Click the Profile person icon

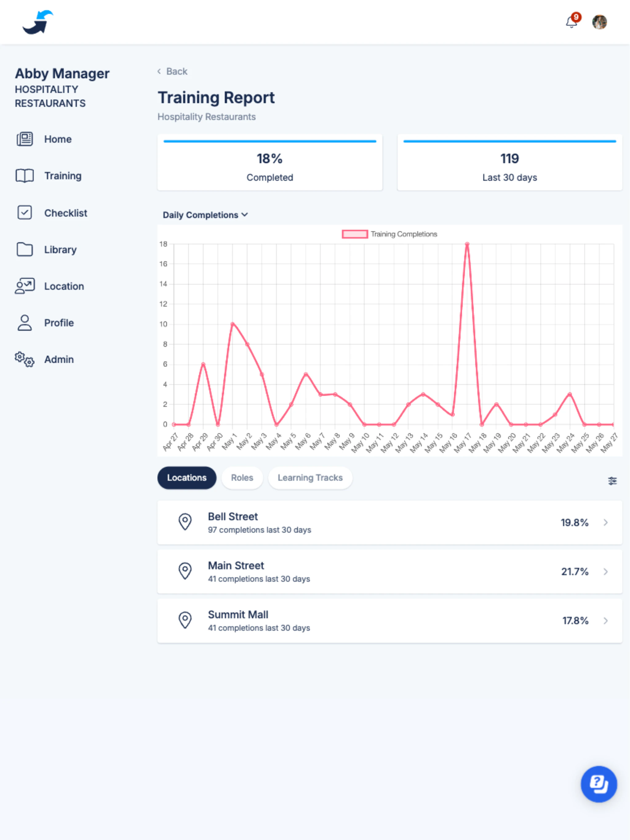tap(24, 323)
